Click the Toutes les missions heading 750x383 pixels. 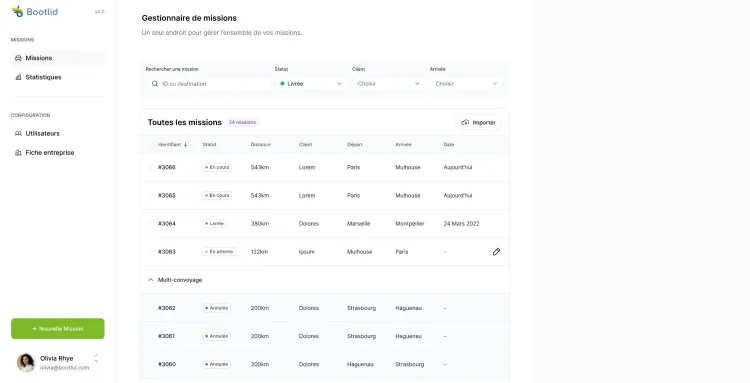185,122
